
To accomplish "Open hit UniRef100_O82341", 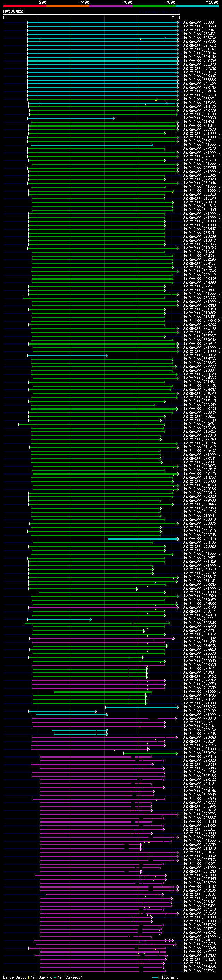I will pos(199,30).
